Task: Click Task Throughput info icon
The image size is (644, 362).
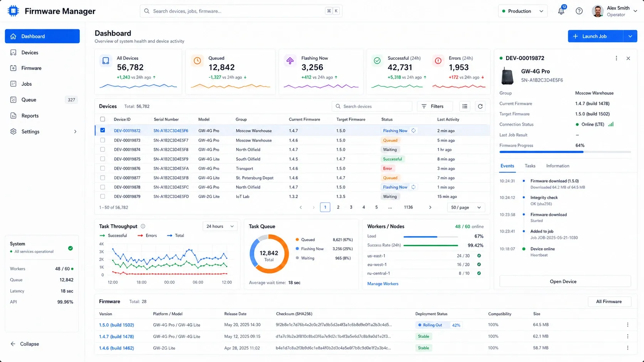Action: 143,226
